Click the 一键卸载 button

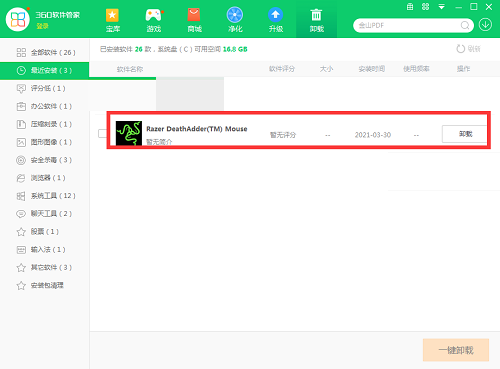tap(456, 350)
